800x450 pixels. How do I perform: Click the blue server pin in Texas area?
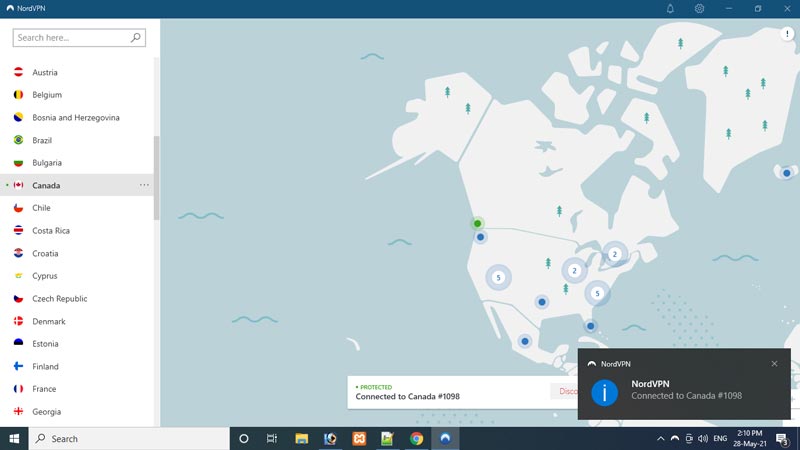tap(542, 302)
